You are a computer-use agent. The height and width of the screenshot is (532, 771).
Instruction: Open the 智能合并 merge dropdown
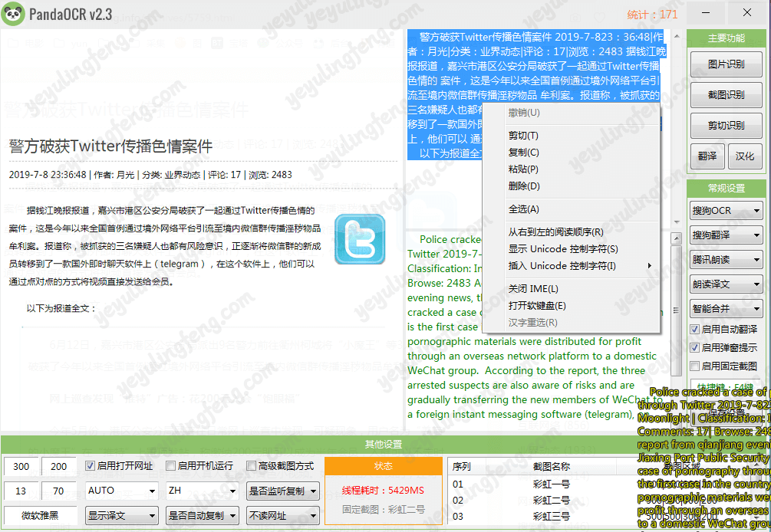click(727, 308)
